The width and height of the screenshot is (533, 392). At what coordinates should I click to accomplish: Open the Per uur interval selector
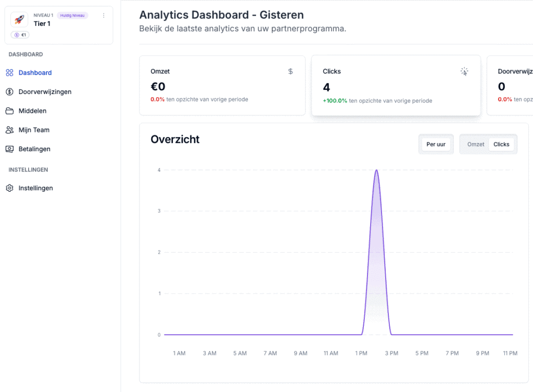point(436,145)
